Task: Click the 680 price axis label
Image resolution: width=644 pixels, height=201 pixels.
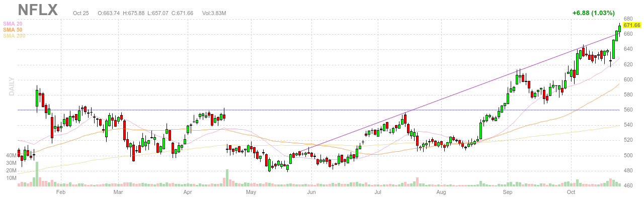Action: point(628,19)
